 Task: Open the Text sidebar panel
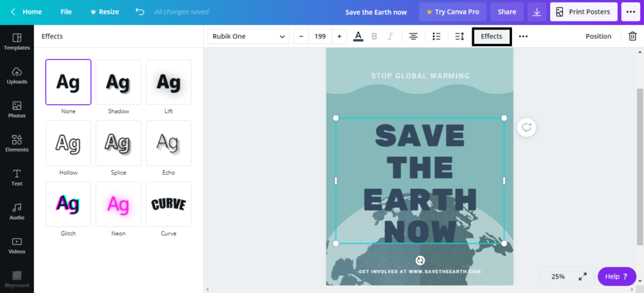tap(17, 178)
